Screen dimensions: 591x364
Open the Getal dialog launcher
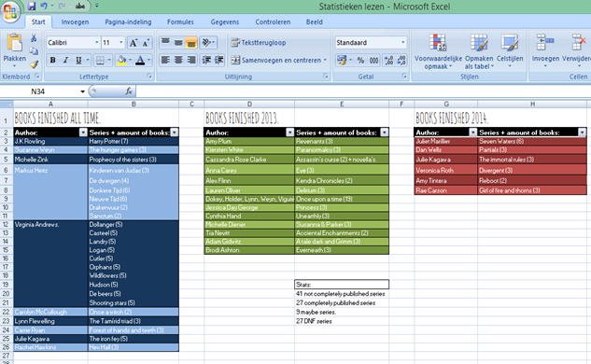[x=404, y=77]
